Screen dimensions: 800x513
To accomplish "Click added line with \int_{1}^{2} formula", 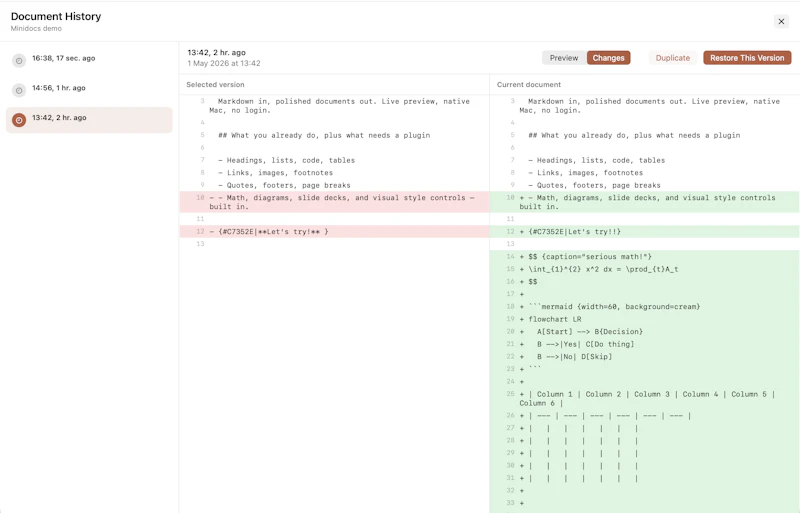I will 644,269.
